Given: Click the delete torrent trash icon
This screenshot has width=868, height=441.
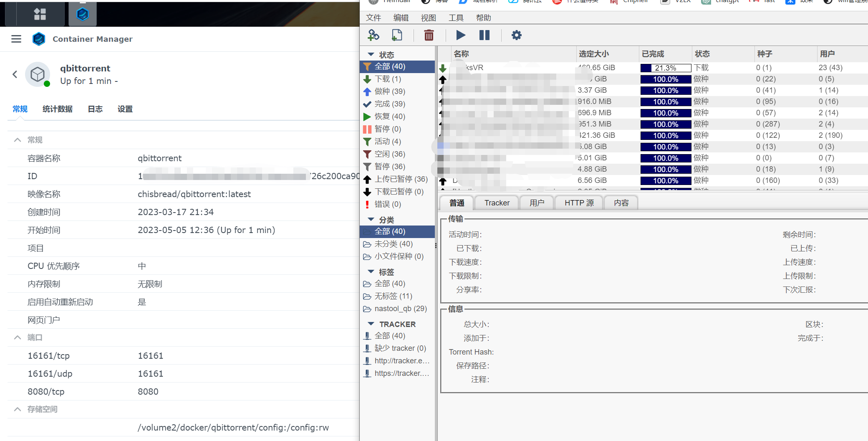Looking at the screenshot, I should tap(429, 35).
